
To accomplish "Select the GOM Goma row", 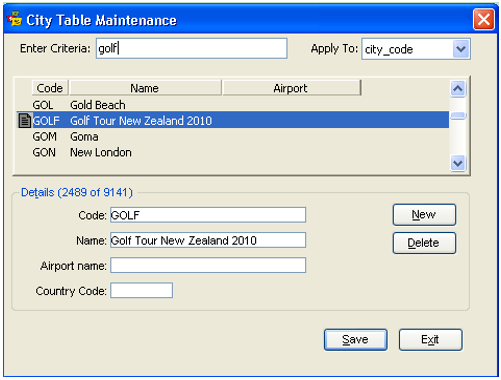I will 233,137.
